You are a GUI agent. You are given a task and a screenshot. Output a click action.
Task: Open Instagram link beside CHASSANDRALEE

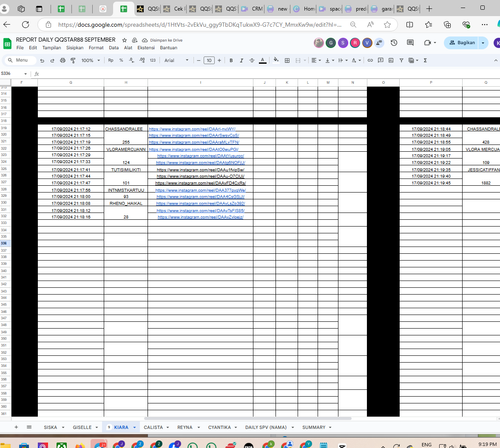click(192, 129)
